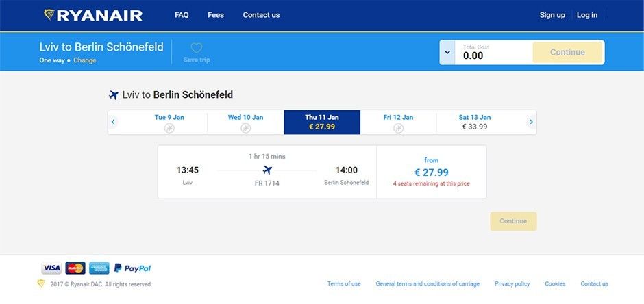
Task: Open the Privacy policy footer link
Action: point(512,284)
